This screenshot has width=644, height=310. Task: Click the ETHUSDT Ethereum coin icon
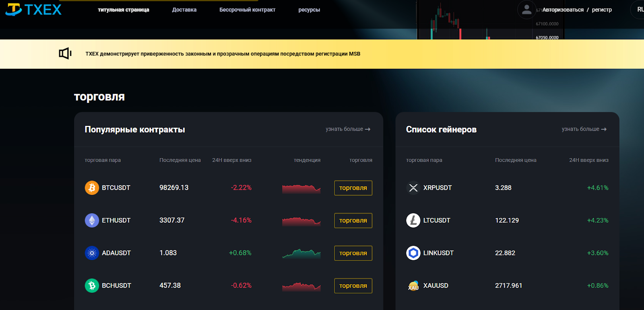(x=92, y=220)
